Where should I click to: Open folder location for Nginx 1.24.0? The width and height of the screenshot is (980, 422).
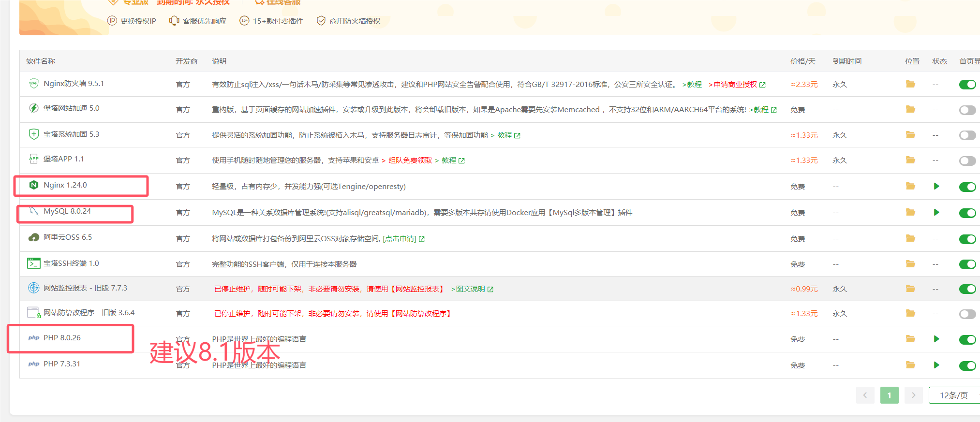[x=910, y=186]
